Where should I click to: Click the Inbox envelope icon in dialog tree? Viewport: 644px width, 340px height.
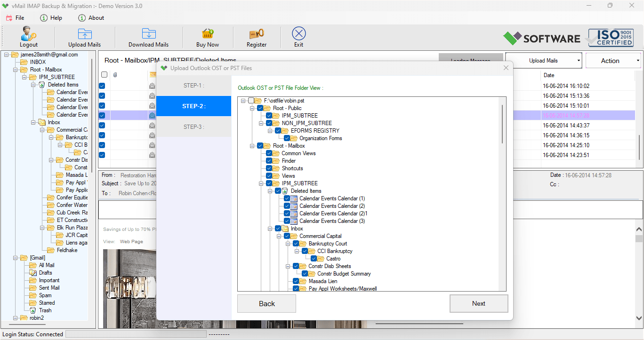tap(285, 229)
